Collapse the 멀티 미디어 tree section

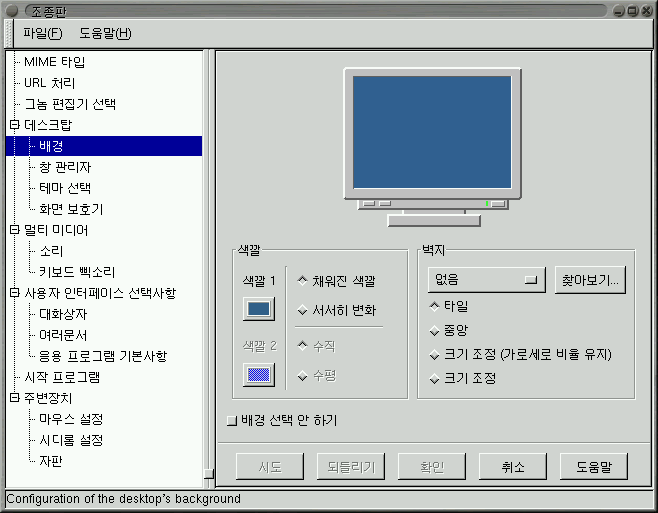pos(14,230)
